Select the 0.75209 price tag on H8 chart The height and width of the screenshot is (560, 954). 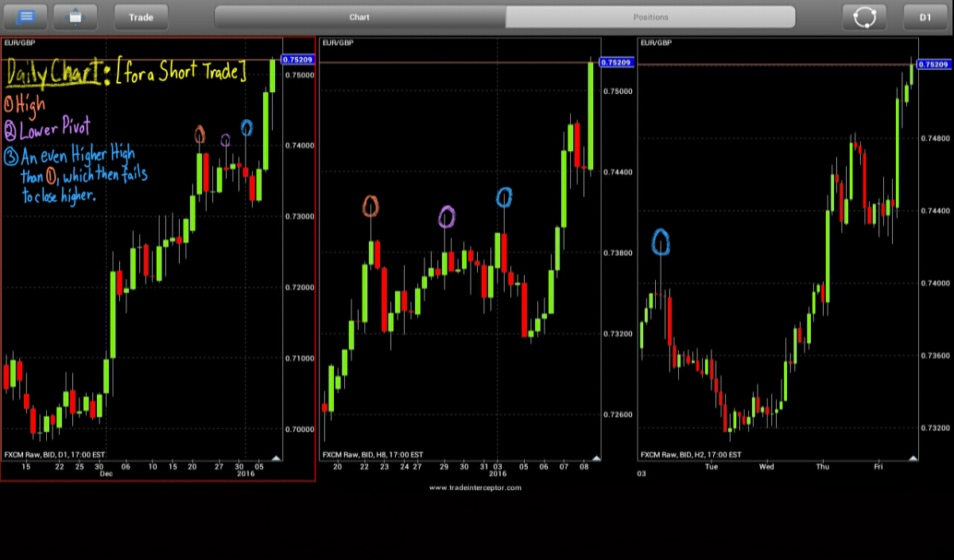(x=616, y=62)
